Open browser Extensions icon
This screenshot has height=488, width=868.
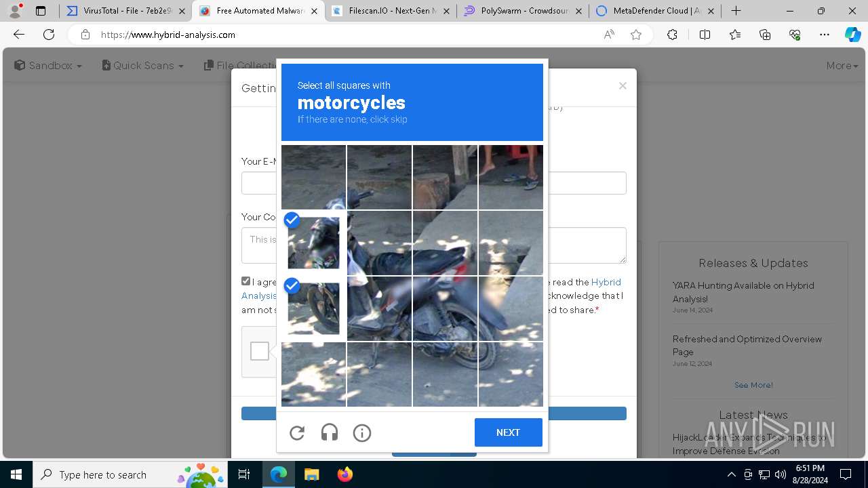pos(672,35)
